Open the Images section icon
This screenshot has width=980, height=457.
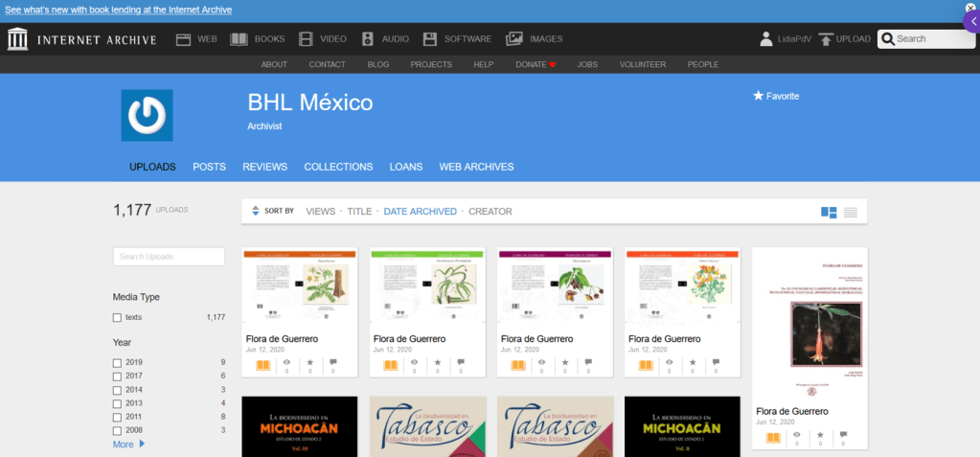click(513, 38)
